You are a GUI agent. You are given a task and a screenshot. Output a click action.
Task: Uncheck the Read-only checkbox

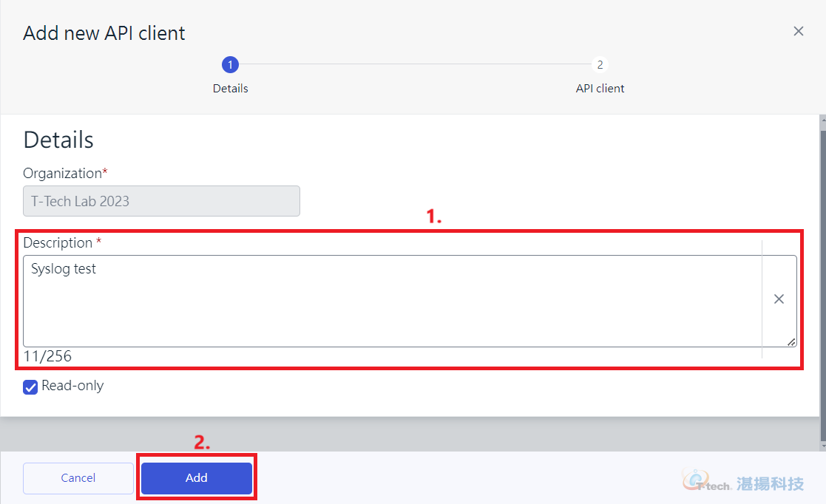pyautogui.click(x=30, y=387)
